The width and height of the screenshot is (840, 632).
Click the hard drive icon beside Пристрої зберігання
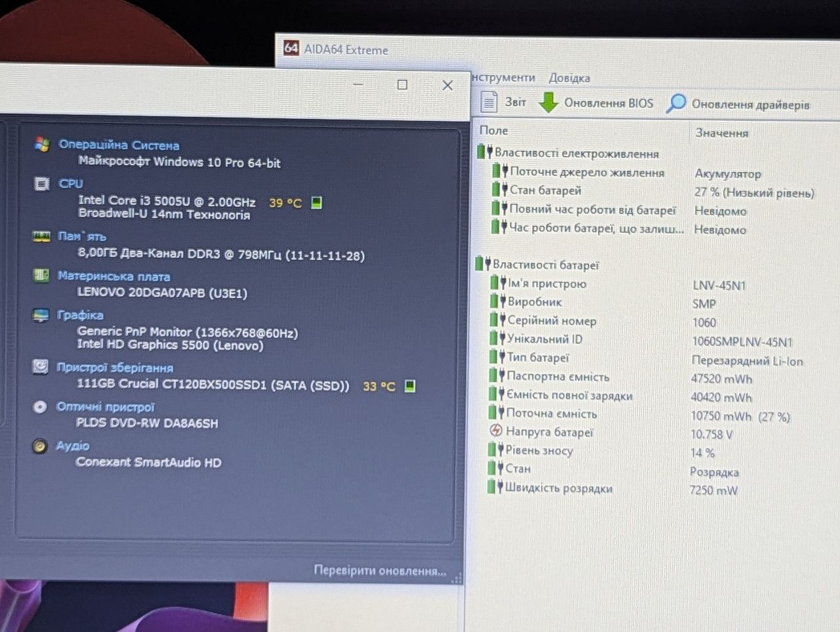[x=40, y=366]
